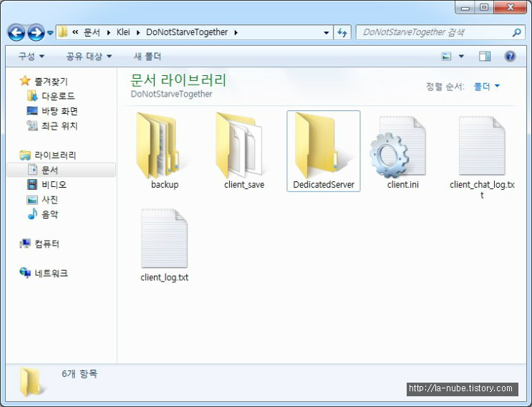Close the Explorer window

tap(511, 7)
